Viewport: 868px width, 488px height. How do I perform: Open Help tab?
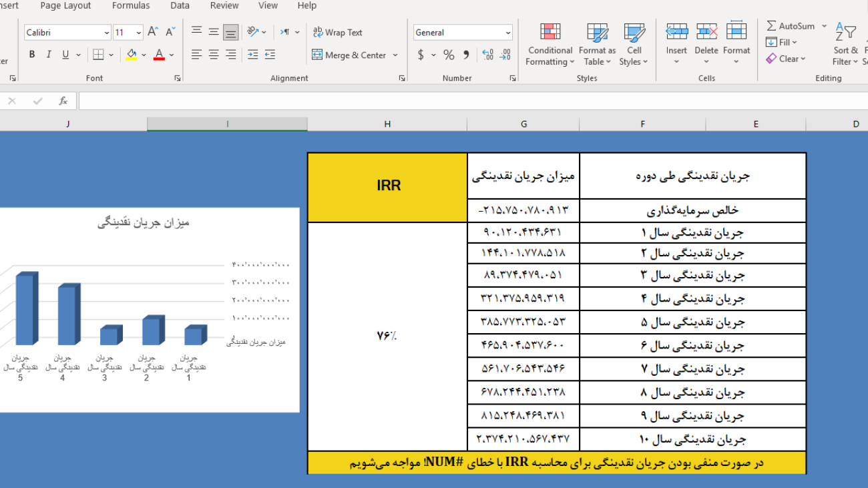coord(307,5)
